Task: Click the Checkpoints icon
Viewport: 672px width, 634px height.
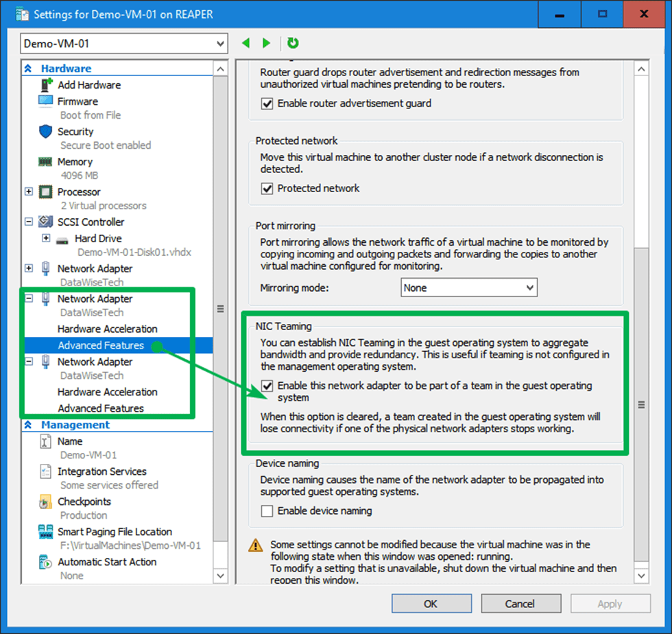Action: [x=45, y=502]
